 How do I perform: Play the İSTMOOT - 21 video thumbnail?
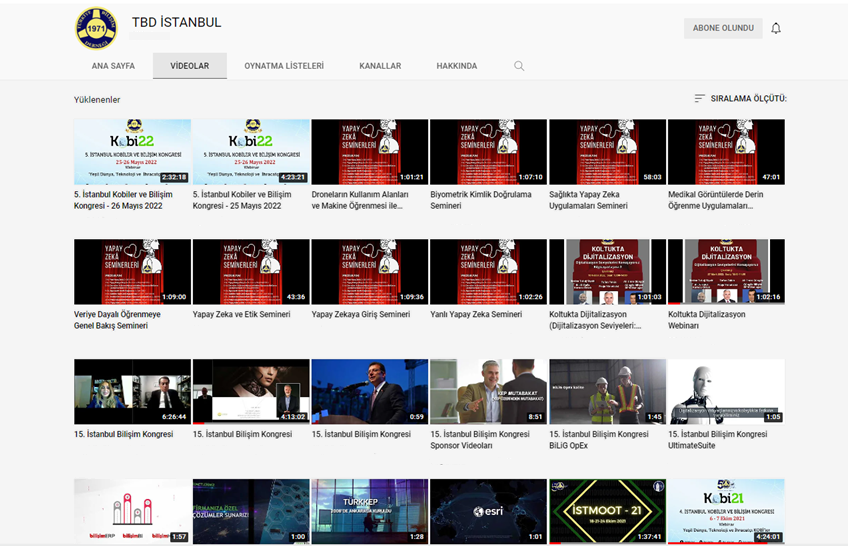pos(606,511)
